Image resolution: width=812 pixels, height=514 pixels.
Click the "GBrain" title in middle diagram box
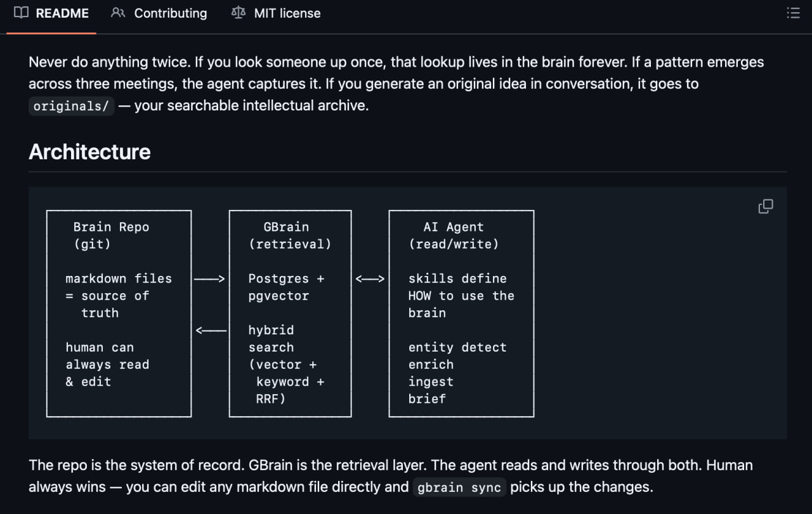click(286, 227)
